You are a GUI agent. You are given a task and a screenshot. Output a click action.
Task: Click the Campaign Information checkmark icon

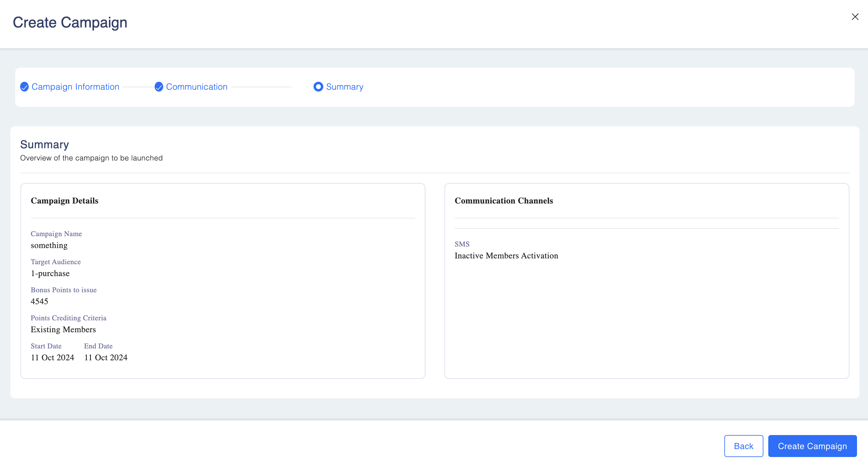(24, 87)
